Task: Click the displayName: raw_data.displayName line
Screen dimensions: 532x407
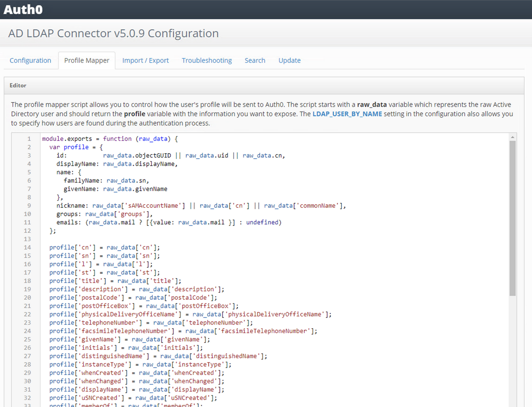Action: click(x=117, y=164)
